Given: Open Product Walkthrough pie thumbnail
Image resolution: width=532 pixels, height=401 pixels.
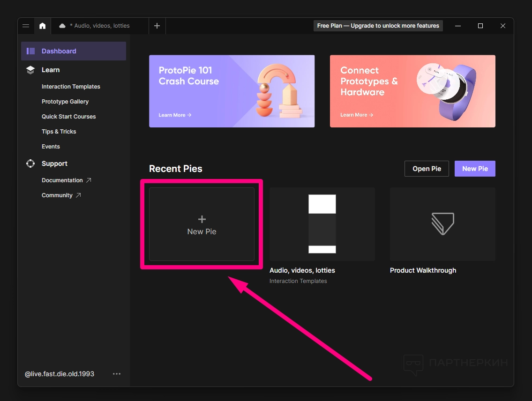Looking at the screenshot, I should coord(443,224).
